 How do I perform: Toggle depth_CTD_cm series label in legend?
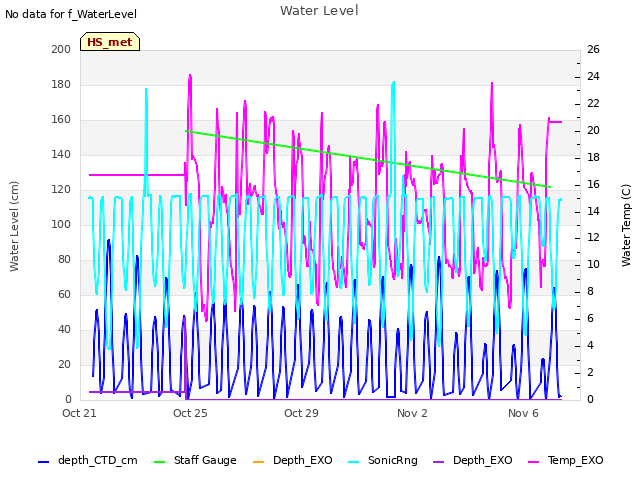[98, 460]
